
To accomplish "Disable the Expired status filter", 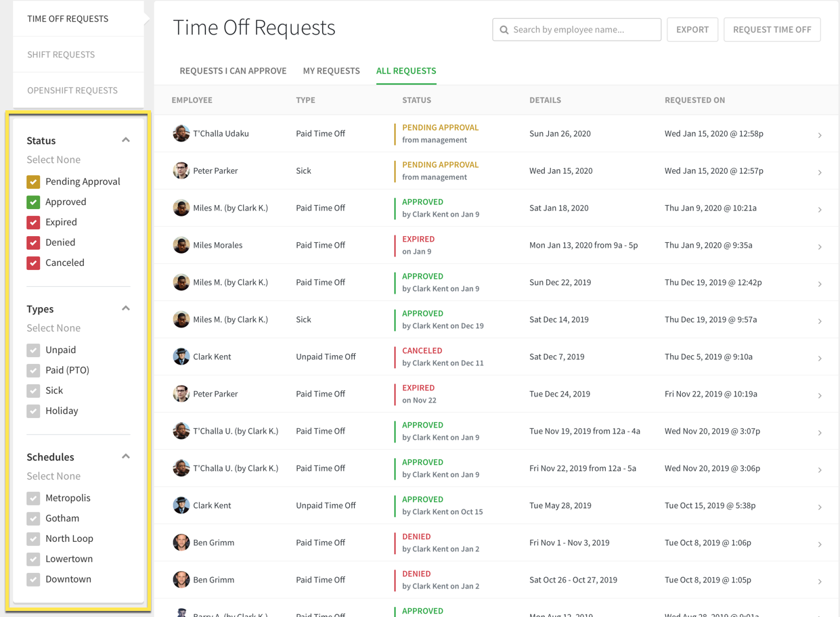I will point(33,222).
